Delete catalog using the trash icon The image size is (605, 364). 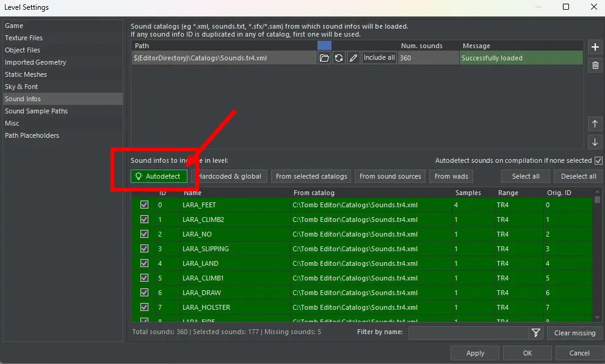(x=595, y=65)
